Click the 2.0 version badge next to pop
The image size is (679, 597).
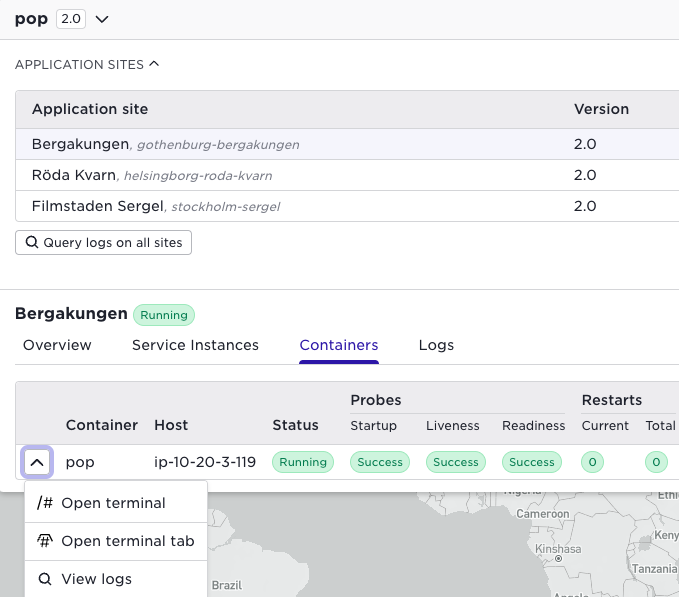pos(71,19)
